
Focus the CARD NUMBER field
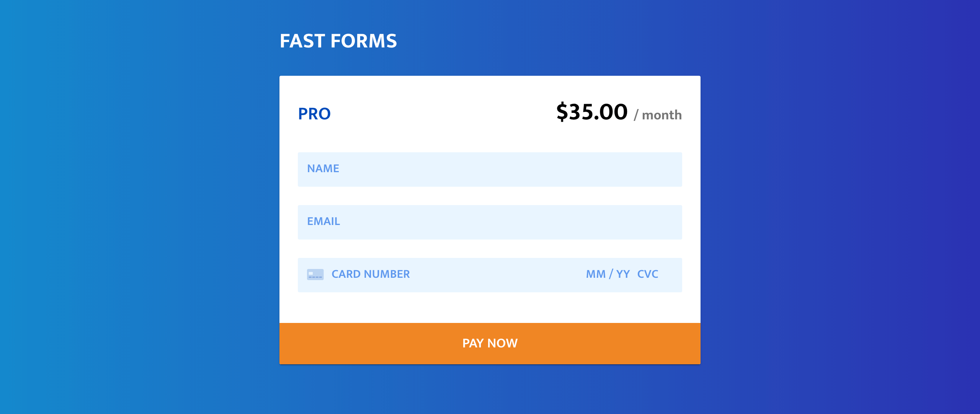421,274
